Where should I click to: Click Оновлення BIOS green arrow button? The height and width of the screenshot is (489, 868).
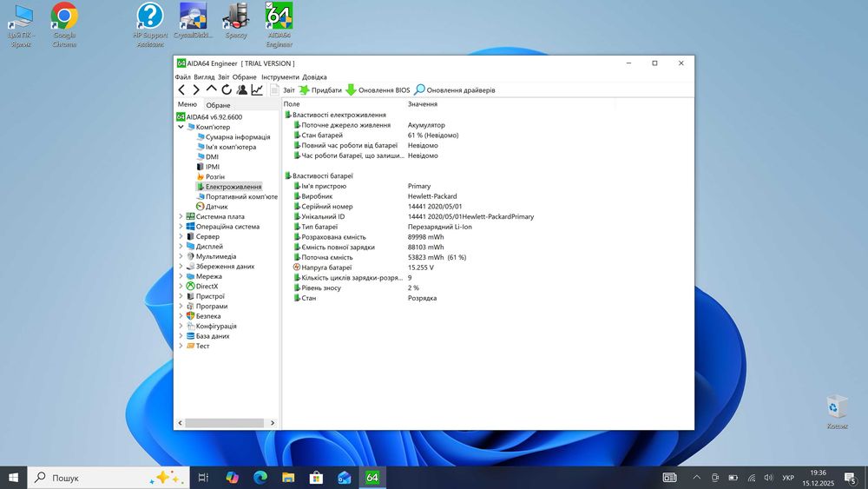point(378,90)
